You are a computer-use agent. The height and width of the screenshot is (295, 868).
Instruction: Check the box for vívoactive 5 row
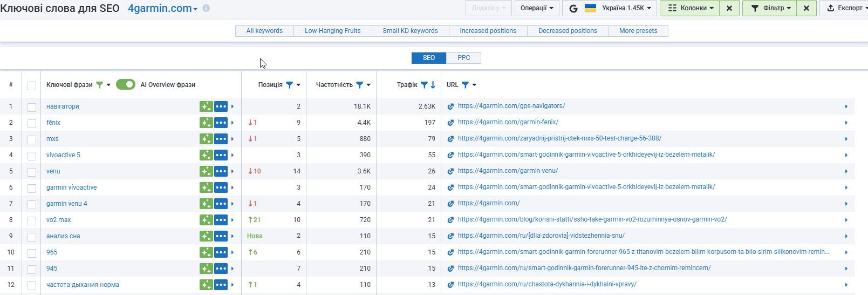[32, 156]
